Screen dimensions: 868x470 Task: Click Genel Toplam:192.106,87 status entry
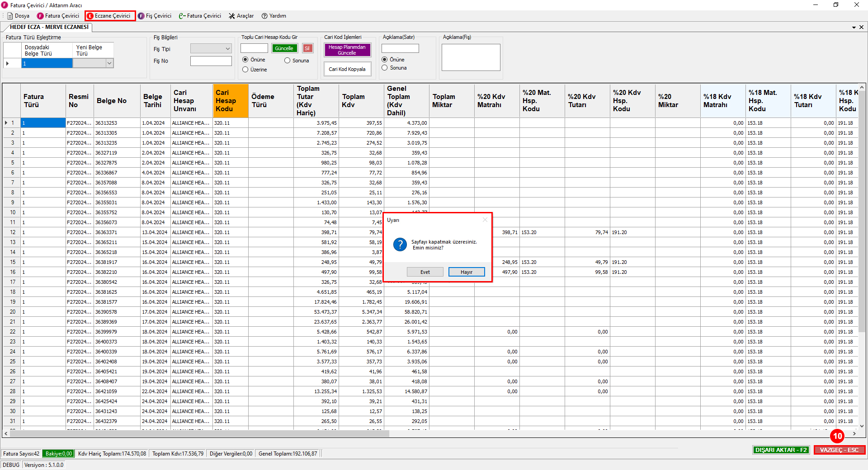pyautogui.click(x=288, y=454)
